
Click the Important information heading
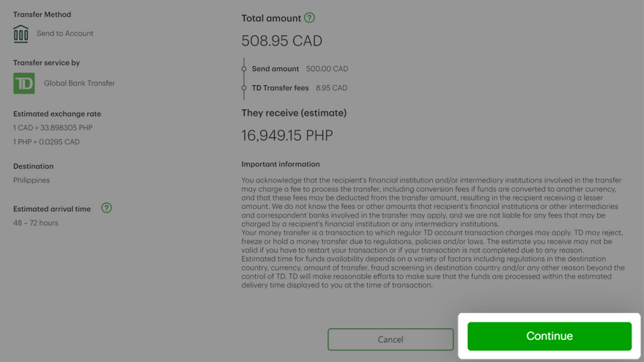pos(281,164)
